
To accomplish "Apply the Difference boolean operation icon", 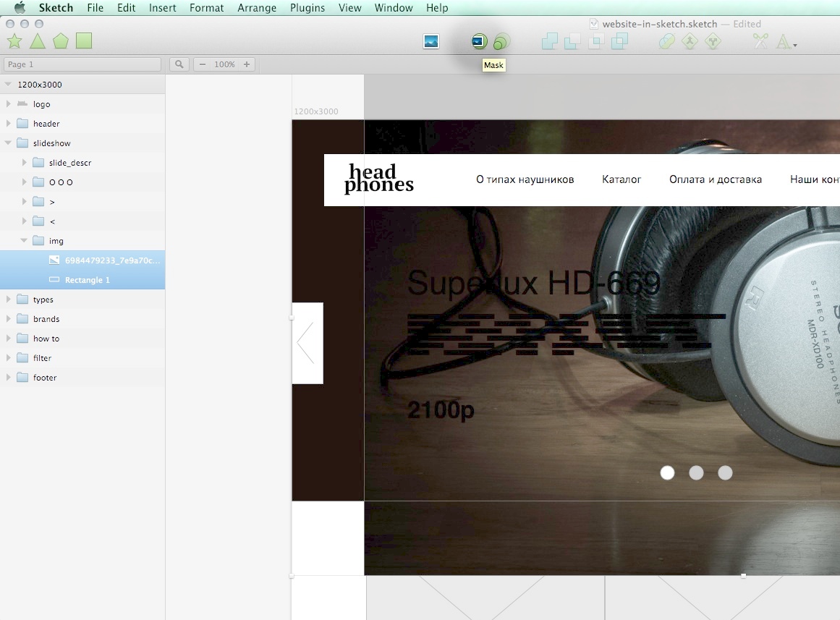I will pos(619,41).
